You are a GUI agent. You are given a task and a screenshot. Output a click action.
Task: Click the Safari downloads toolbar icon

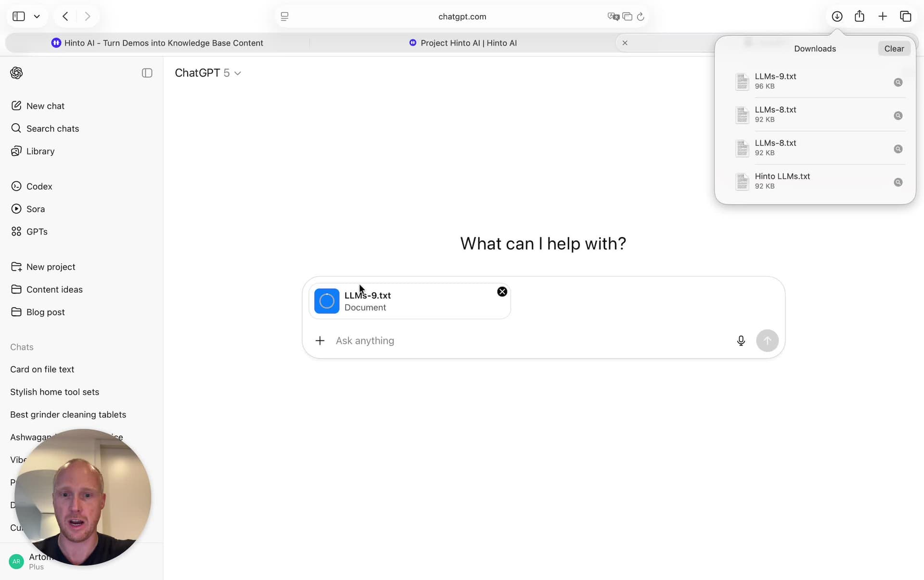(837, 16)
